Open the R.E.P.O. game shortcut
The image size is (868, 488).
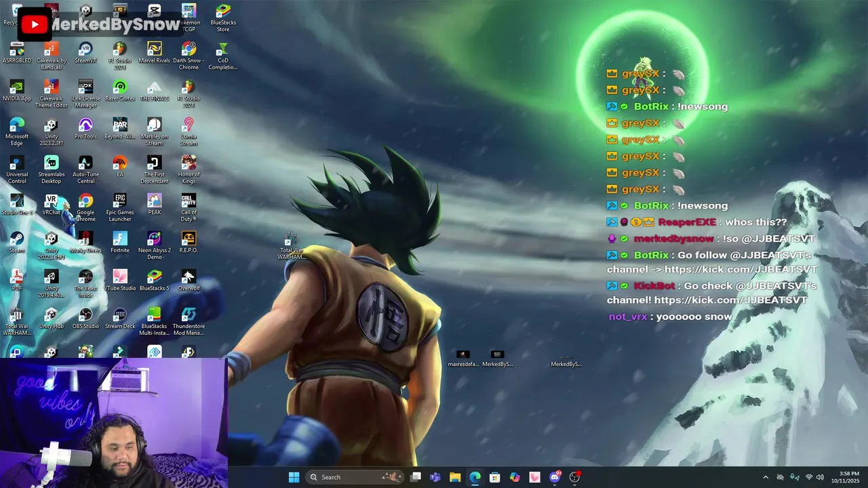click(189, 243)
